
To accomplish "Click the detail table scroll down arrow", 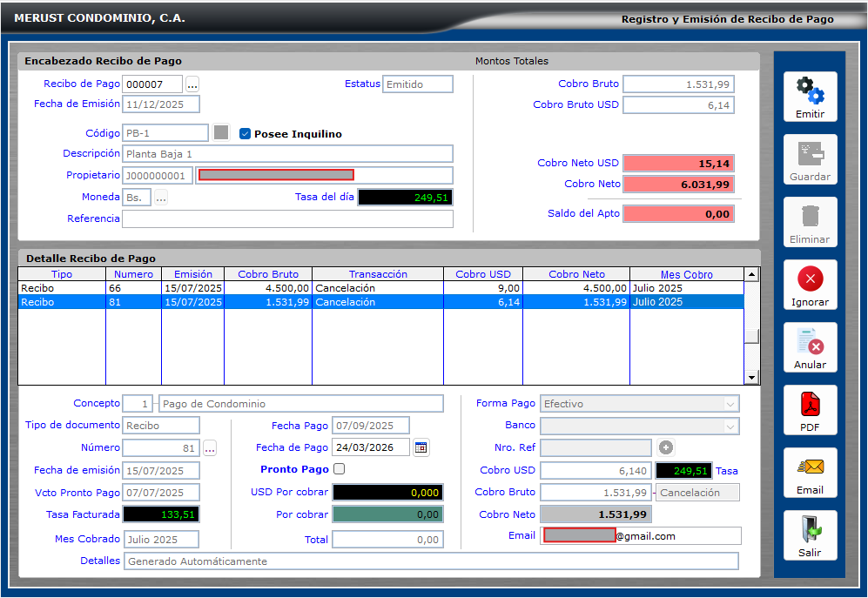I will click(x=752, y=377).
